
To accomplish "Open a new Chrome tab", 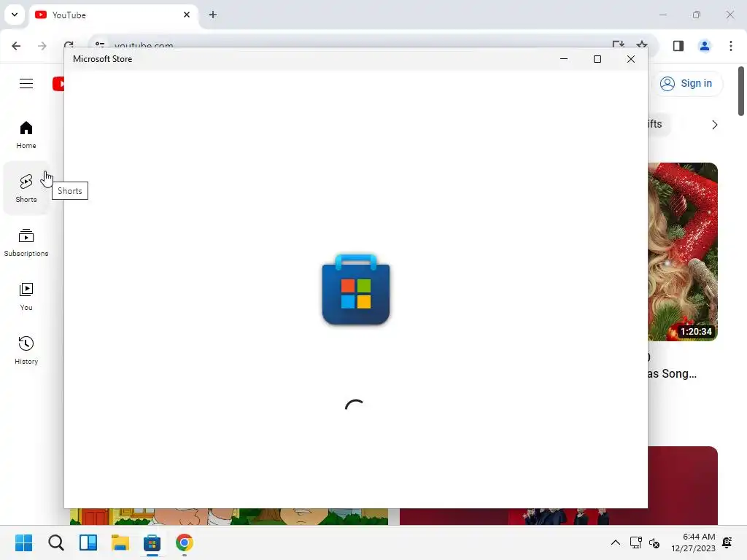I will point(213,15).
